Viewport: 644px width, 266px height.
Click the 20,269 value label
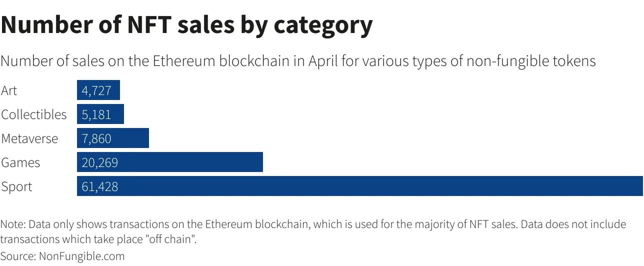click(x=100, y=163)
